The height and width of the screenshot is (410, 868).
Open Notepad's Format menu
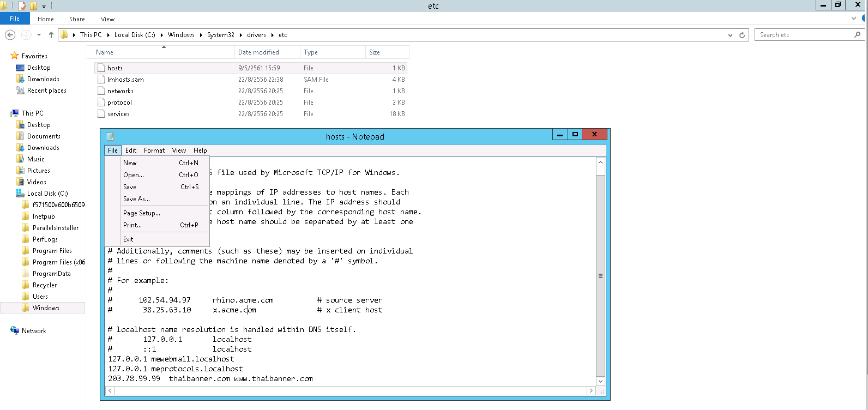(154, 150)
